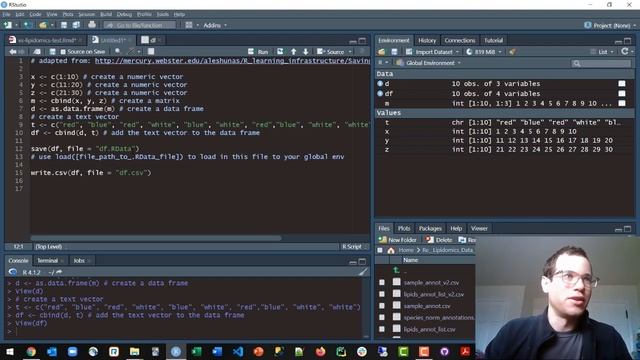Click the Go to file/function search box
This screenshot has height=360, width=640.
(x=140, y=25)
